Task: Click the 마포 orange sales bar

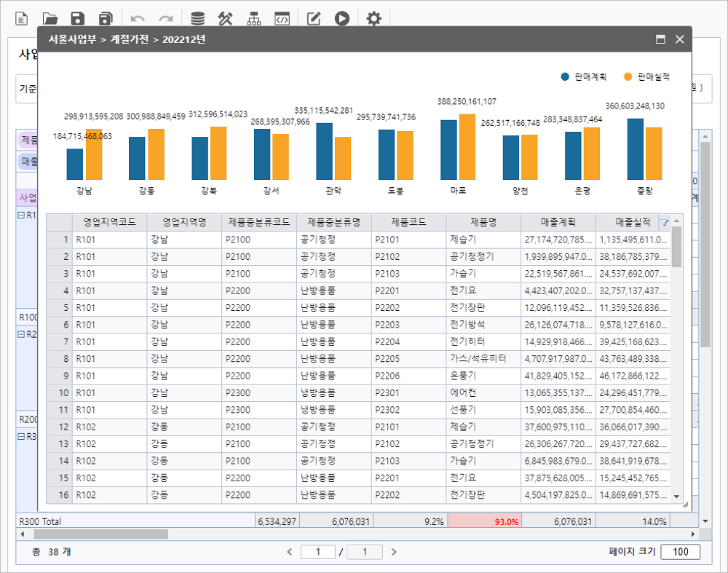Action: (467, 146)
